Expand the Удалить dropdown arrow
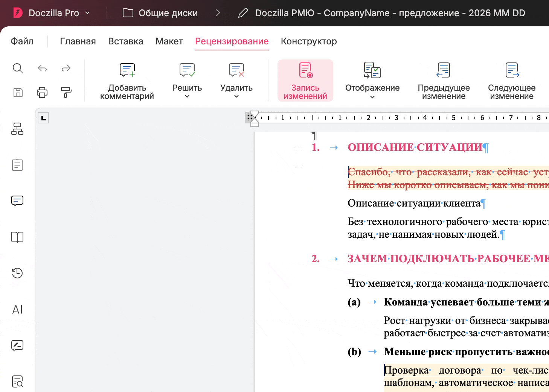Viewport: 549px width, 392px height. [x=236, y=97]
